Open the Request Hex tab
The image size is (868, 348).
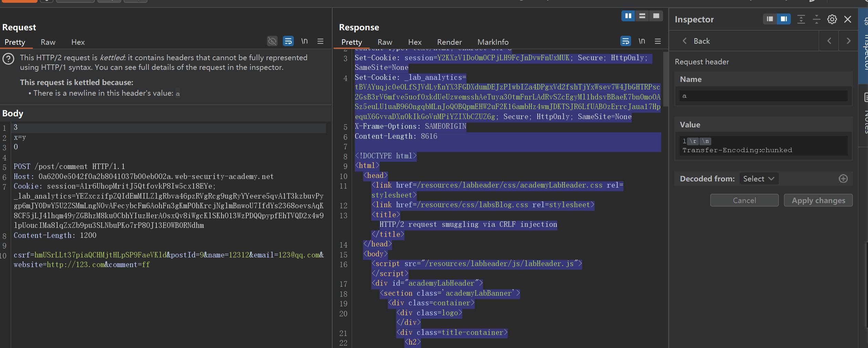[78, 42]
